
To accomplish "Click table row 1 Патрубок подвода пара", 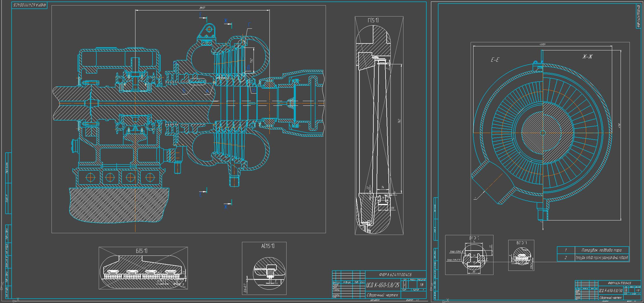I will tap(593, 250).
